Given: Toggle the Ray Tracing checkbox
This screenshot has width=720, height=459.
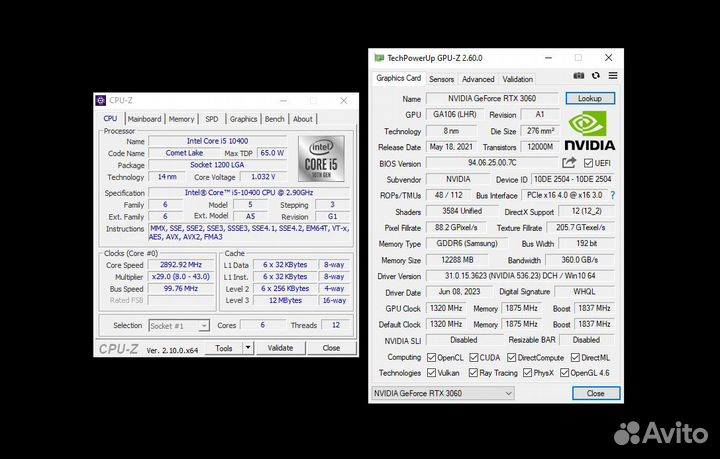Looking at the screenshot, I should (x=473, y=373).
